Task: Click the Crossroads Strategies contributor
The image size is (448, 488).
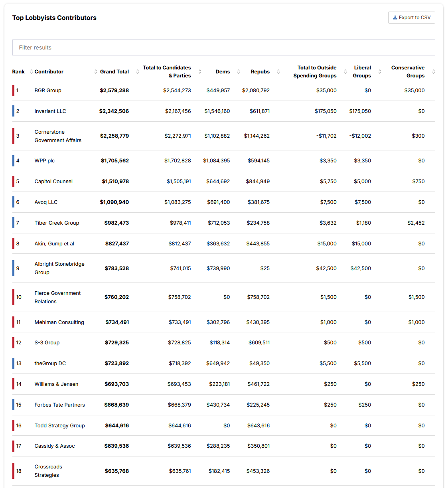Action: 48,471
